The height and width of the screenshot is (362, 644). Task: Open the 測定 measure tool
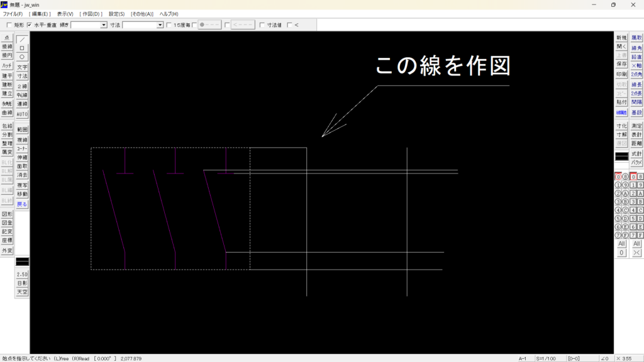(636, 126)
